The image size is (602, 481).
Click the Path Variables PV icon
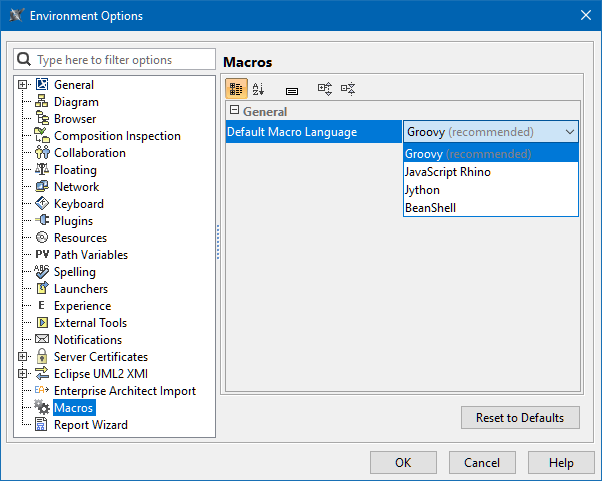[x=42, y=254]
